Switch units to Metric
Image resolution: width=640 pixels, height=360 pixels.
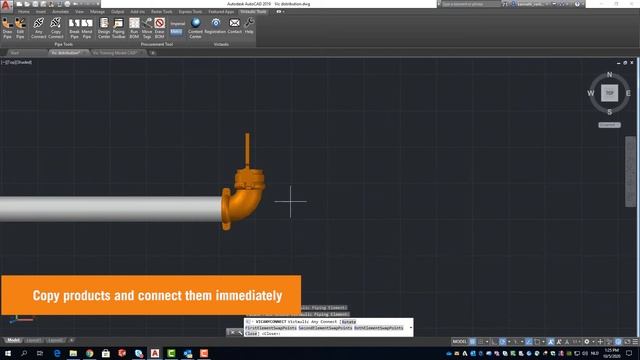176,31
